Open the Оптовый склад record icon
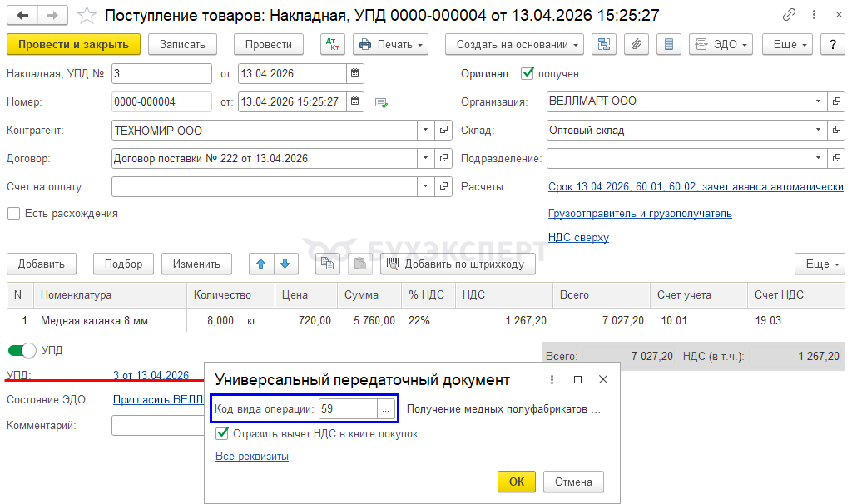This screenshot has height=504, width=852. tap(836, 130)
